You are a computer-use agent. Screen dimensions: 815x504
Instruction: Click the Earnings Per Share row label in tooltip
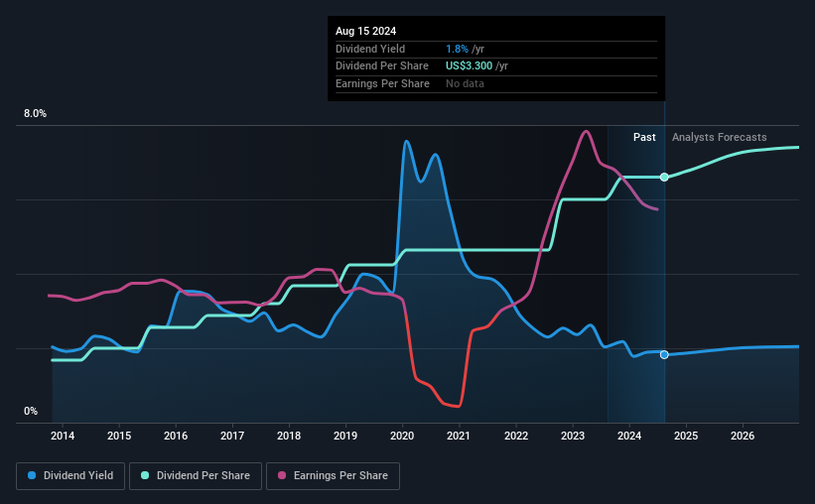pyautogui.click(x=382, y=83)
